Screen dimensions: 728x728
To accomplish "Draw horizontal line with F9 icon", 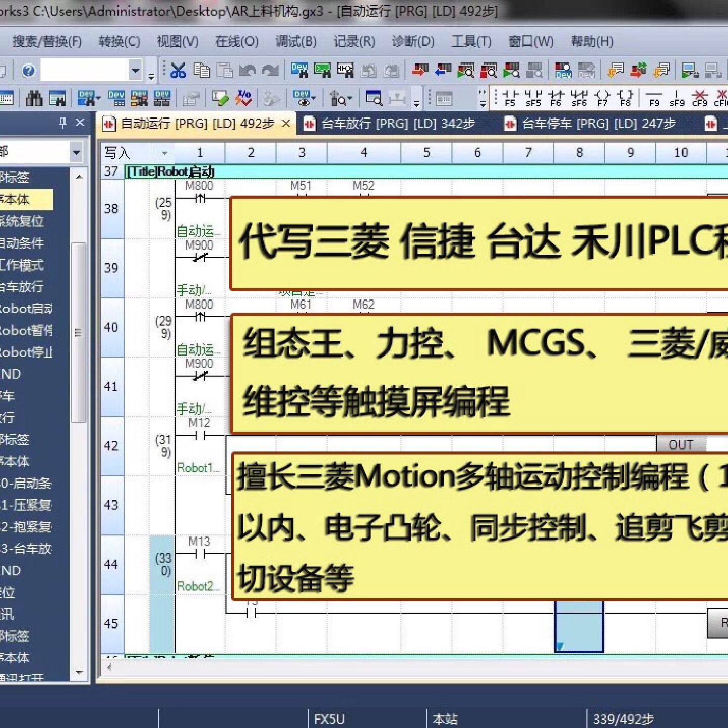I will pyautogui.click(x=654, y=98).
